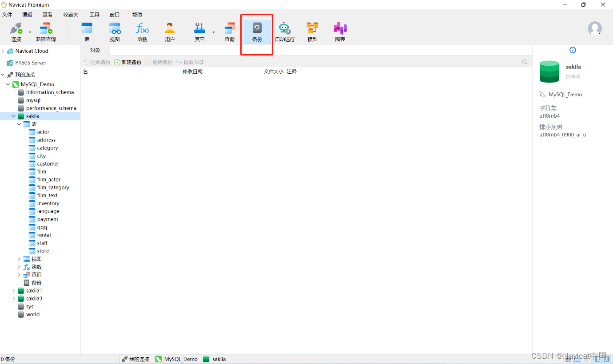This screenshot has height=364, width=613.
Task: Open the 工具 menu
Action: [x=95, y=15]
